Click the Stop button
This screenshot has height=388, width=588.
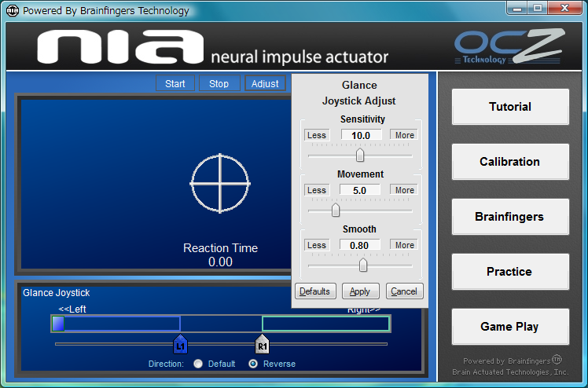[219, 83]
